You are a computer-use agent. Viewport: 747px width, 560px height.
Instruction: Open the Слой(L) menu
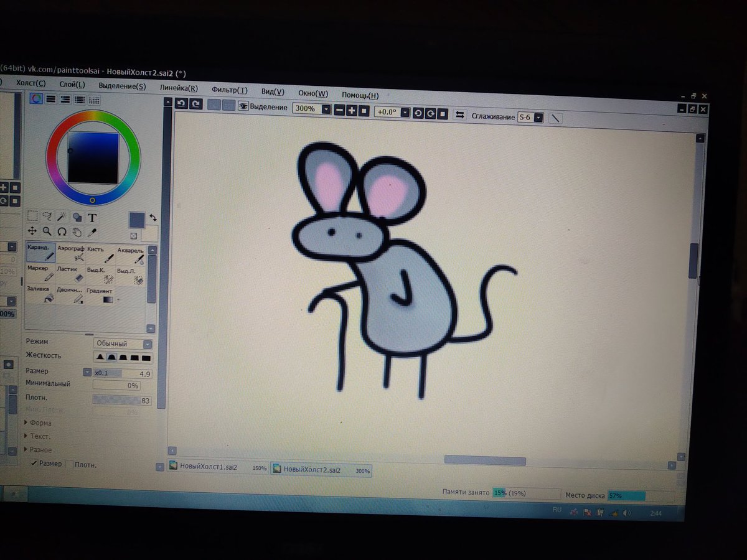click(73, 85)
